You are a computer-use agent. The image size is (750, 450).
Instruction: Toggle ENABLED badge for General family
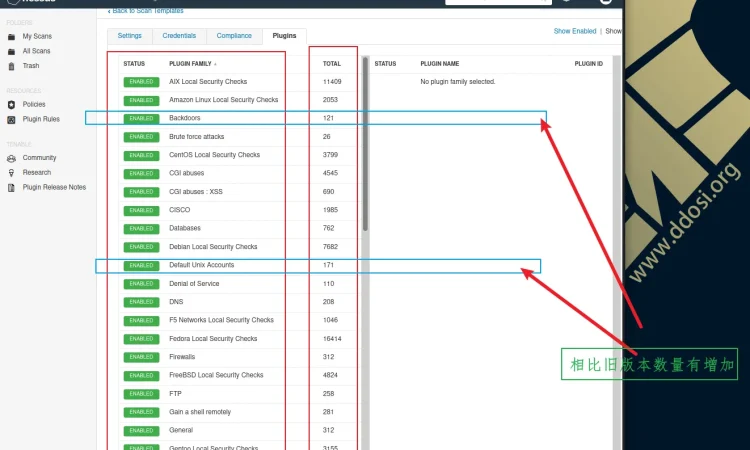[x=141, y=431]
